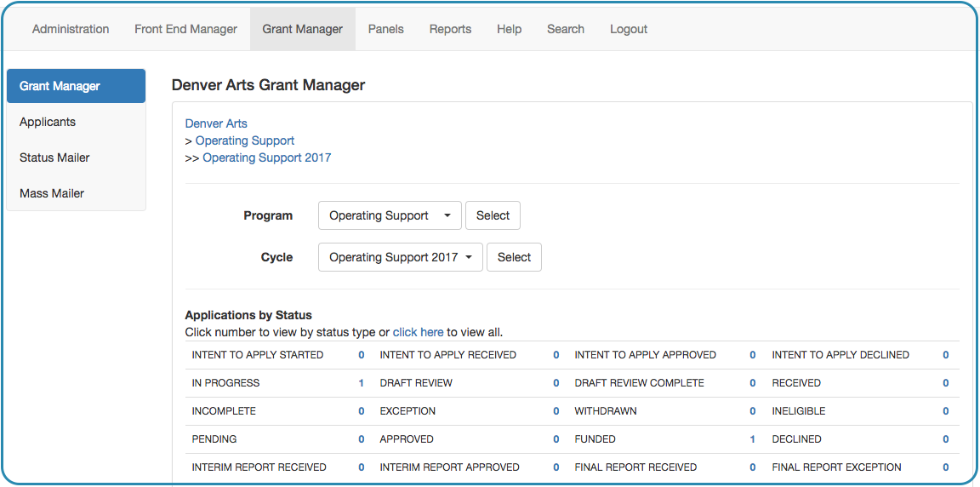Open the Approved status count

pos(556,438)
